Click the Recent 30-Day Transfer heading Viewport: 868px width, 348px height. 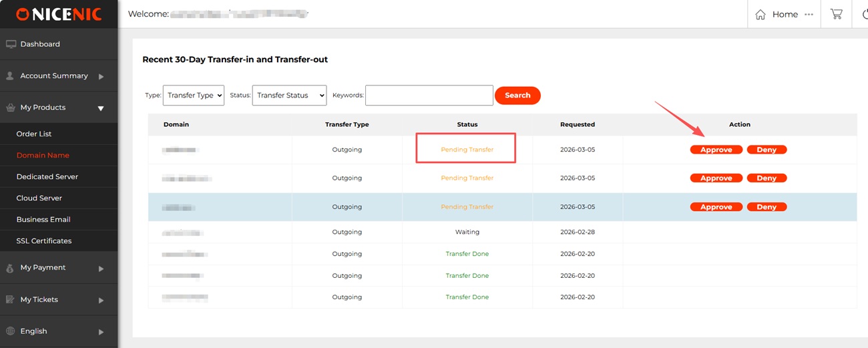click(x=235, y=59)
